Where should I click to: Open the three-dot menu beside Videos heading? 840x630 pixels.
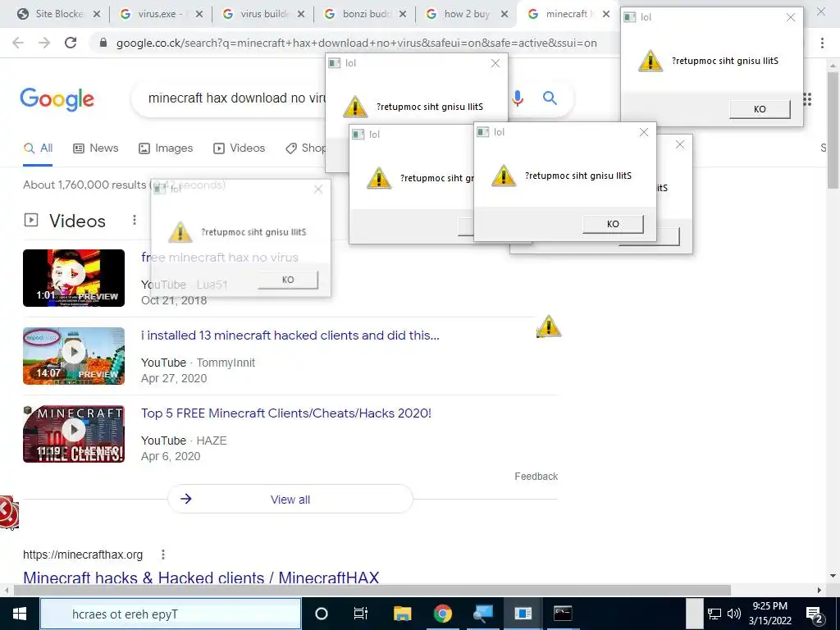click(x=135, y=220)
